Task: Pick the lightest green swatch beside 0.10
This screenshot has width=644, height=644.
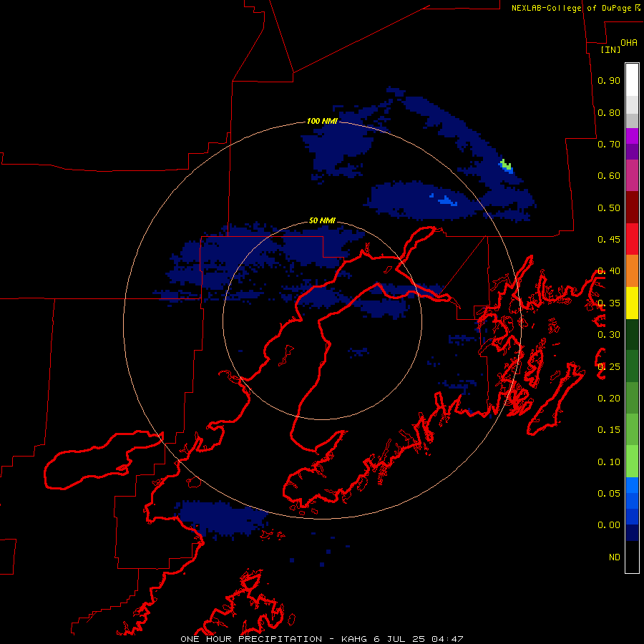Action: click(632, 462)
